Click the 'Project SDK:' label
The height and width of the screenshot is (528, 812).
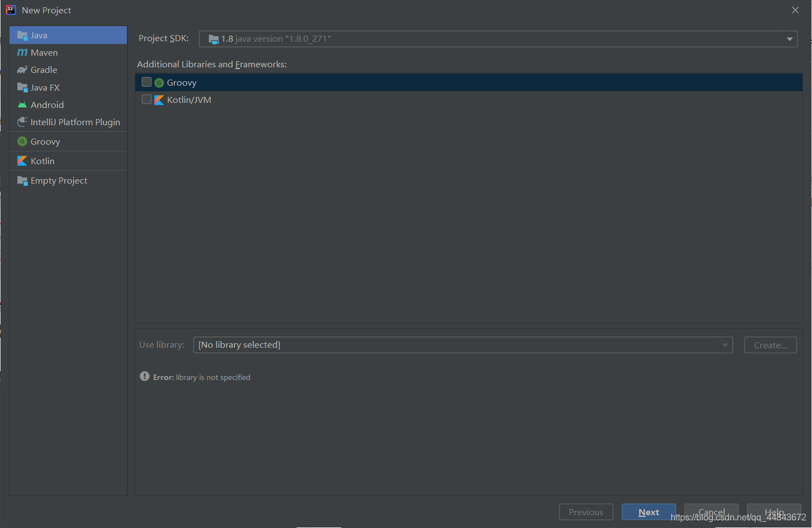[x=164, y=38]
